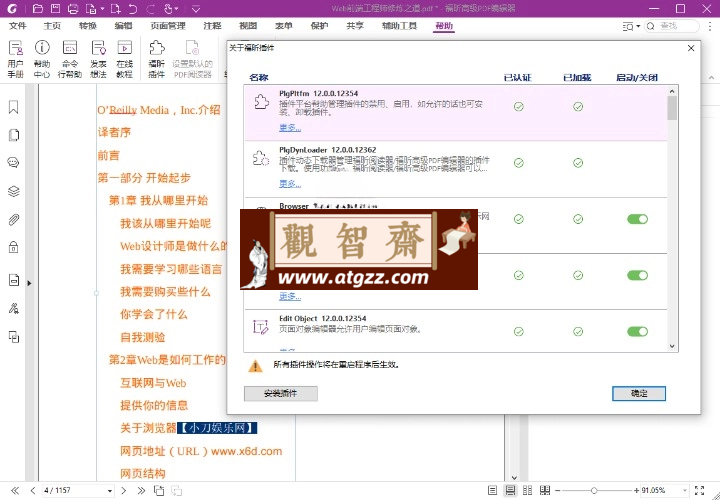720x500 pixels.
Task: Switch to single page view
Action: coord(492,490)
